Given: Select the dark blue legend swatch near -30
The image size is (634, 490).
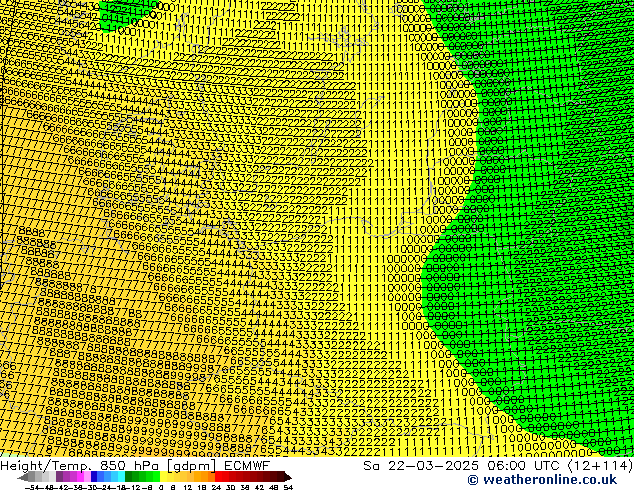Looking at the screenshot, I should (x=94, y=476).
